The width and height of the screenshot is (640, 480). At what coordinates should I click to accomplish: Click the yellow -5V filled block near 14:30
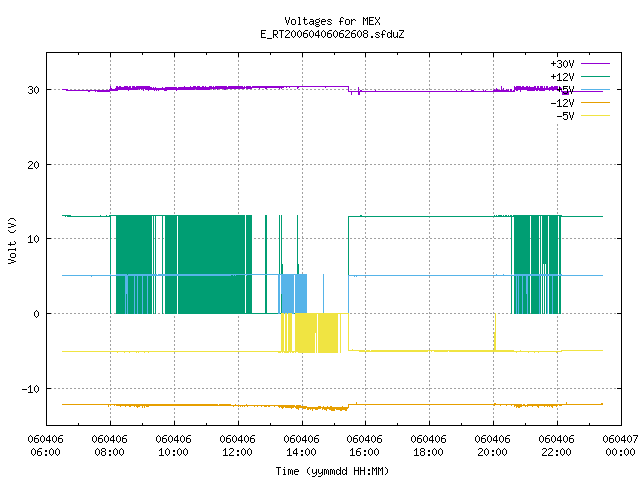[317, 333]
